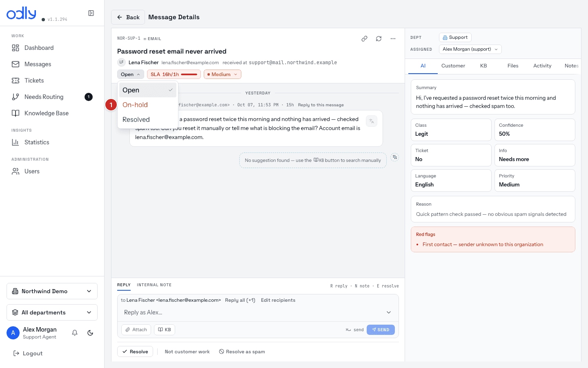Click the Send button
The width and height of the screenshot is (588, 368).
click(x=381, y=330)
